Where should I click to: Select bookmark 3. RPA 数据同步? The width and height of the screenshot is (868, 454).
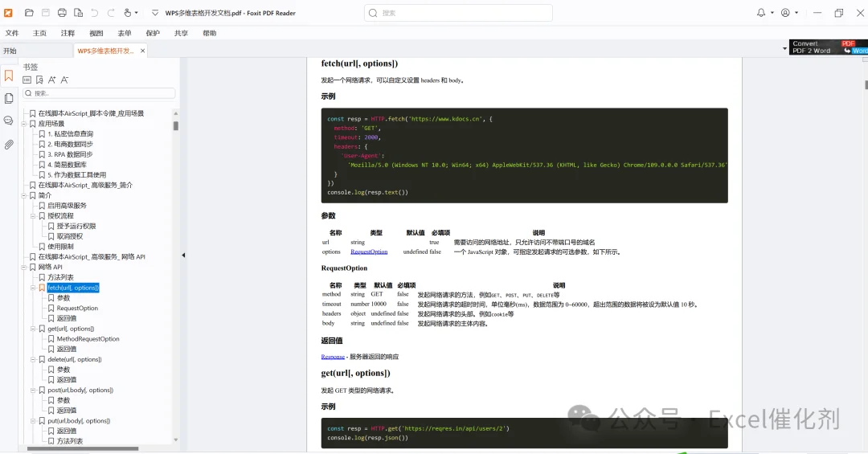click(70, 154)
